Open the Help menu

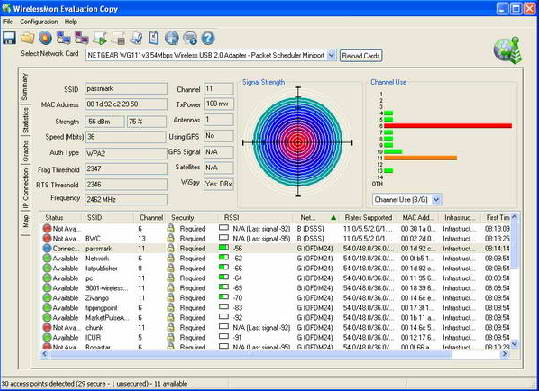[x=71, y=22]
